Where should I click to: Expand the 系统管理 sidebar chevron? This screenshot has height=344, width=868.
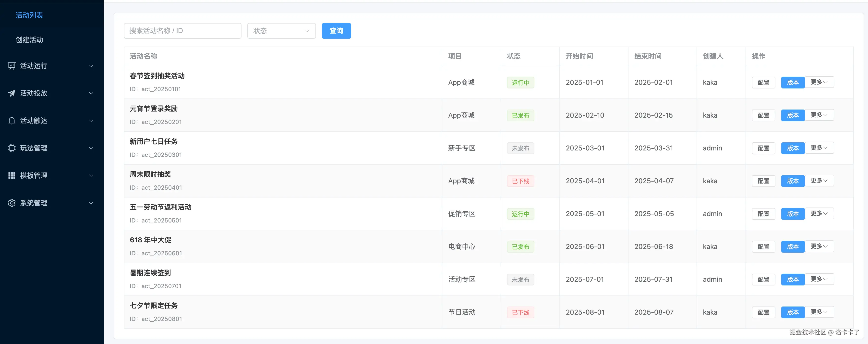pyautogui.click(x=91, y=203)
